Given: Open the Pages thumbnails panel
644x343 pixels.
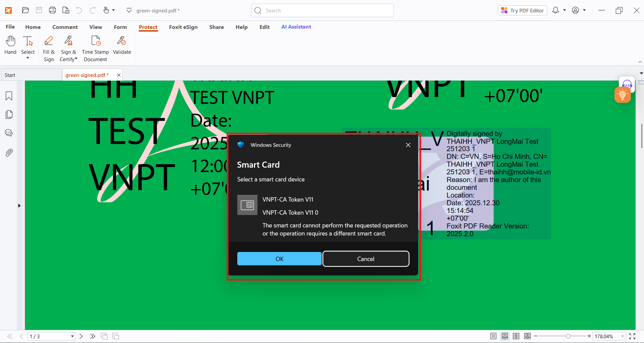Looking at the screenshot, I should (9, 115).
